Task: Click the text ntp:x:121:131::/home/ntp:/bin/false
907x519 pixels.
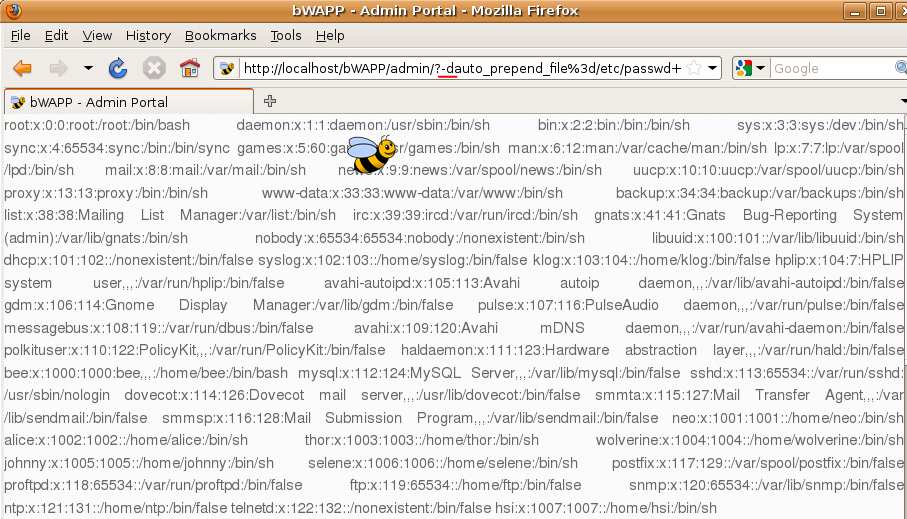Action: pos(116,508)
